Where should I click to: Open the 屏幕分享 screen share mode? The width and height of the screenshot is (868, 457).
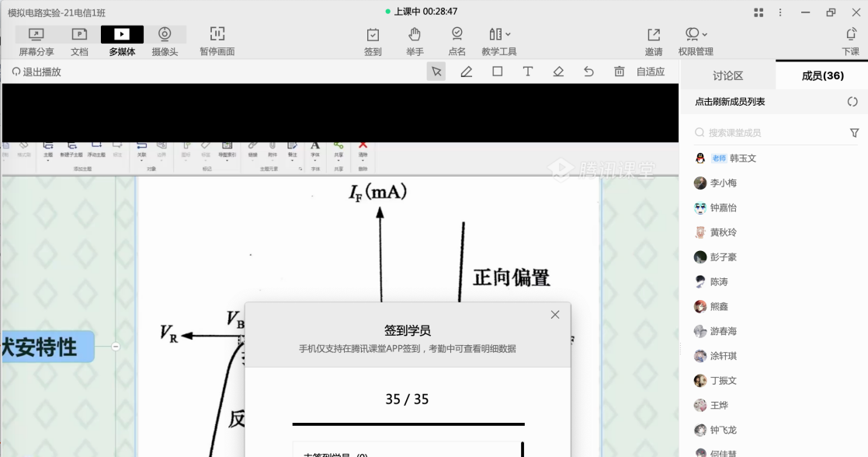click(x=36, y=42)
